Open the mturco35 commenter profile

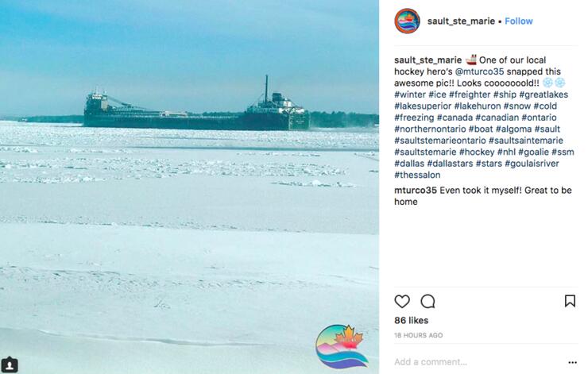(416, 191)
